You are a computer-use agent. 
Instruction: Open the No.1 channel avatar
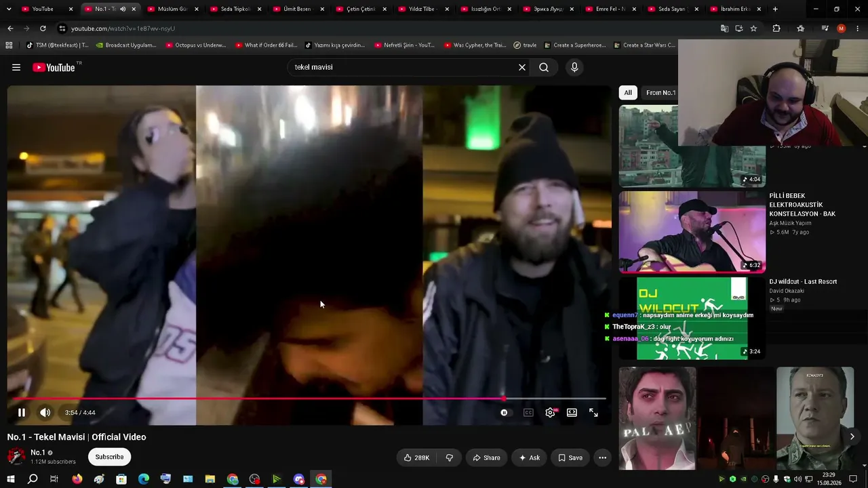[x=16, y=457]
